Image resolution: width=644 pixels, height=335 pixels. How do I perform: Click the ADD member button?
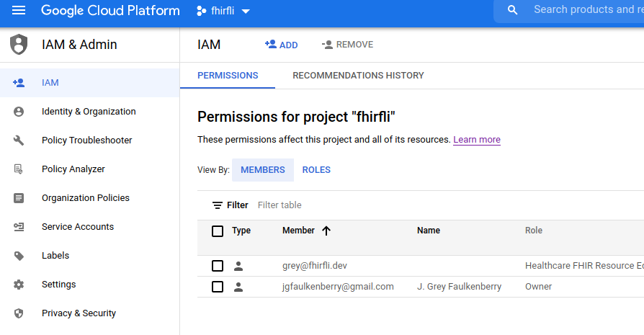(282, 45)
